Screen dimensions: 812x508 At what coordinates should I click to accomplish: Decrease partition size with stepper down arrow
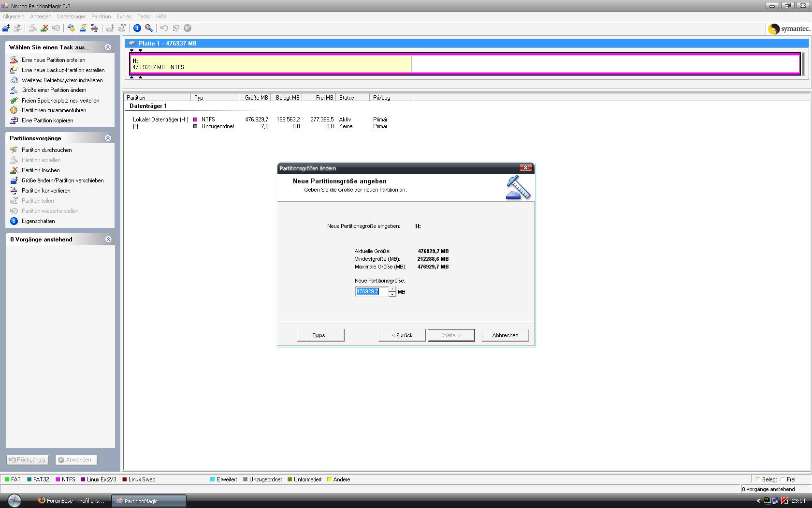click(x=392, y=294)
